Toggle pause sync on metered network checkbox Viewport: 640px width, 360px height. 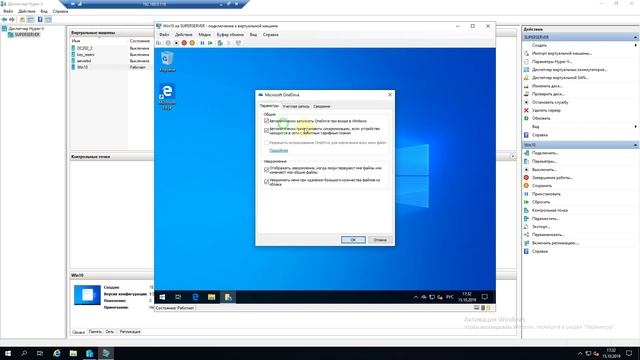[x=267, y=131]
